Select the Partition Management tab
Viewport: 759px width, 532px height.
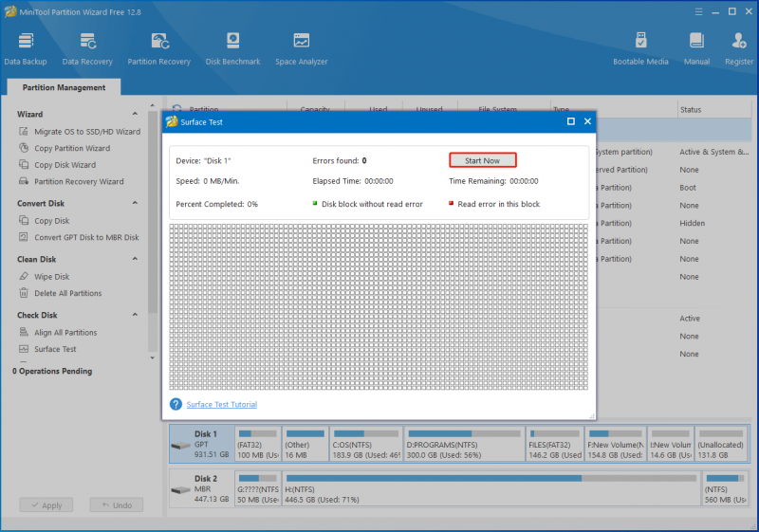[x=64, y=87]
